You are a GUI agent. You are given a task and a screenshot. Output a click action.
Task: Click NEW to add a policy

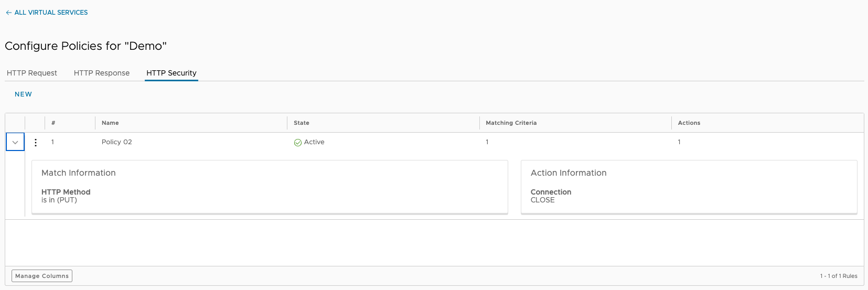click(x=24, y=94)
